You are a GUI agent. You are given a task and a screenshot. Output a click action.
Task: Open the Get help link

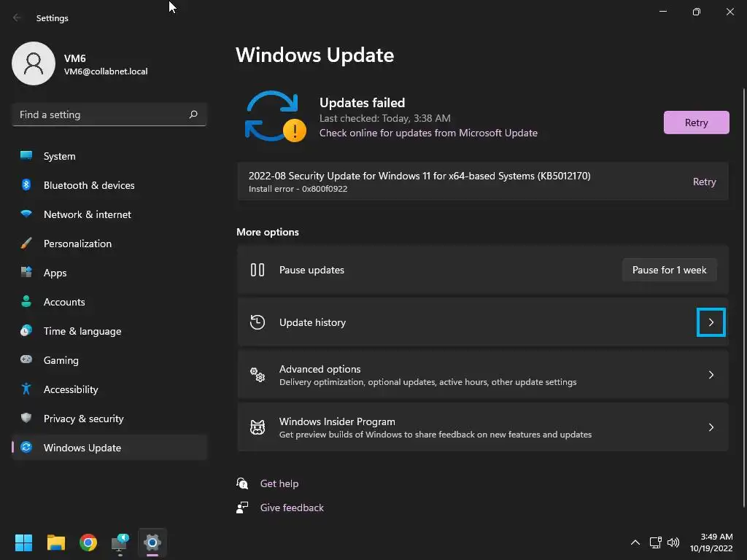[279, 483]
